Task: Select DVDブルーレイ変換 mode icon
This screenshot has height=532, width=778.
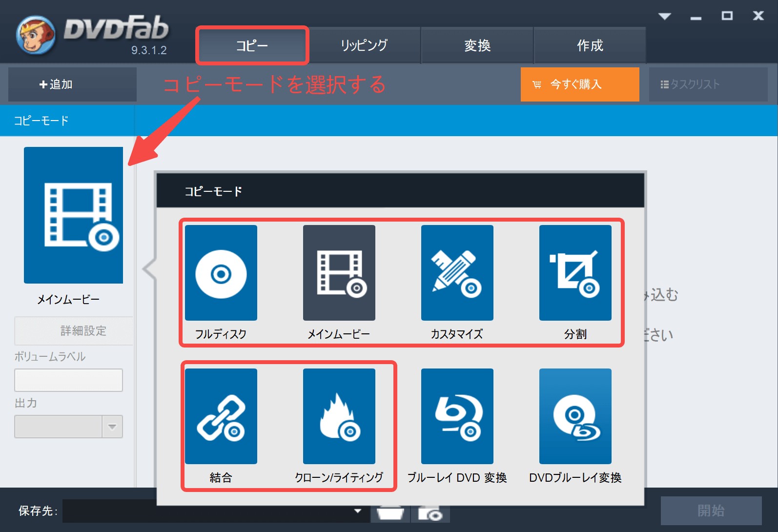Action: coord(575,416)
